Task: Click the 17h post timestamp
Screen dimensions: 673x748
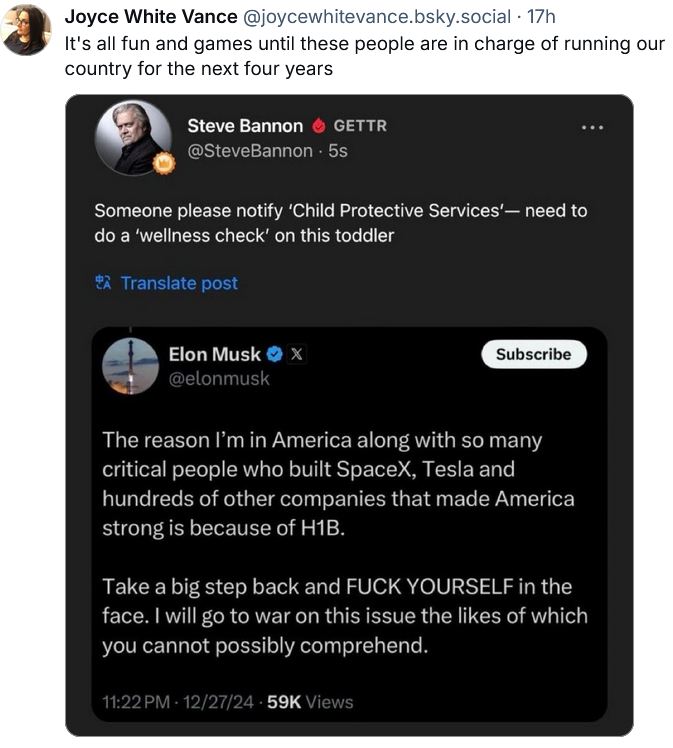Action: [541, 17]
